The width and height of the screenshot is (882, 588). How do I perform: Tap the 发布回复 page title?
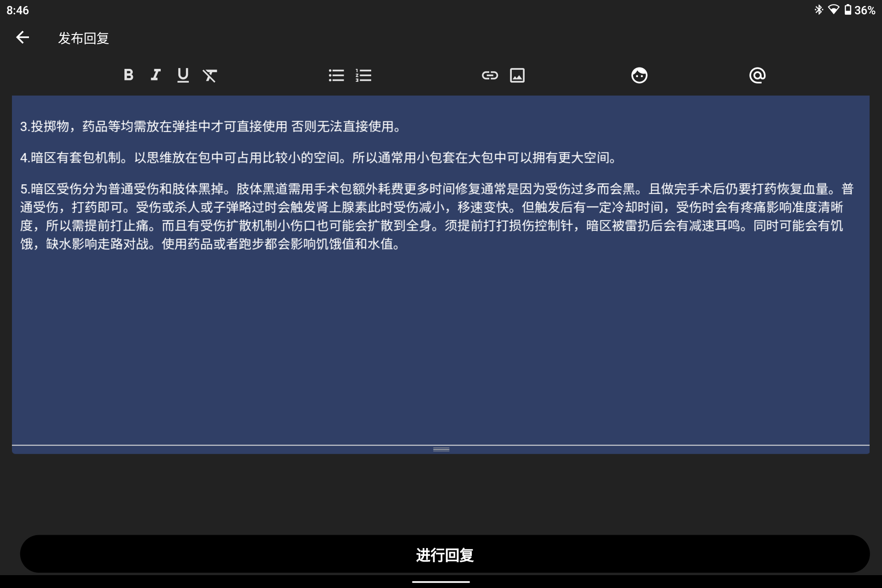tap(84, 38)
